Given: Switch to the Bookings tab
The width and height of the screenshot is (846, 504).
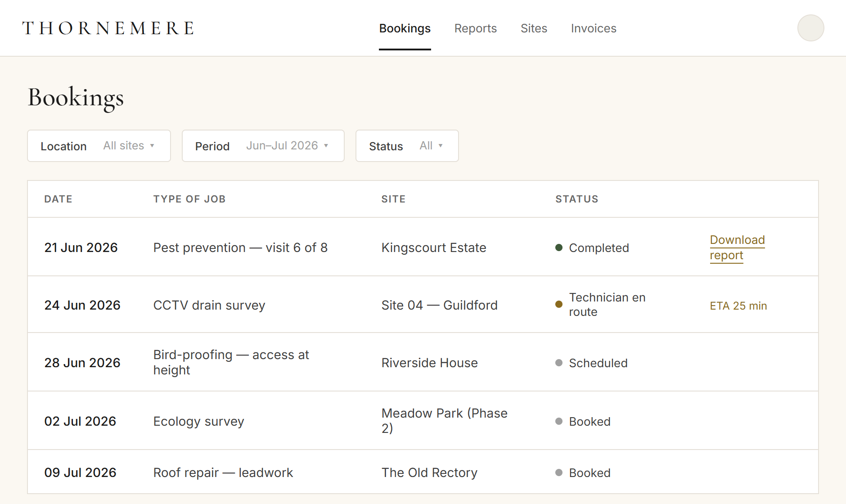Looking at the screenshot, I should [405, 28].
